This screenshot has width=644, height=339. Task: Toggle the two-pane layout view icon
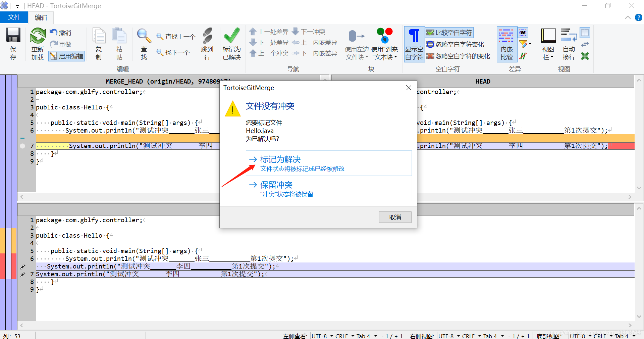[x=585, y=33]
